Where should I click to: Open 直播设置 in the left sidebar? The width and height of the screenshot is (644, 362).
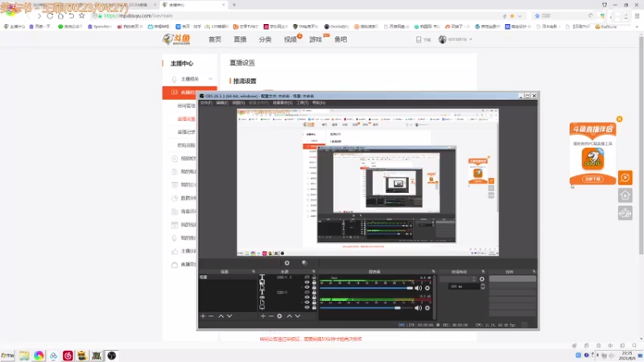coord(186,119)
